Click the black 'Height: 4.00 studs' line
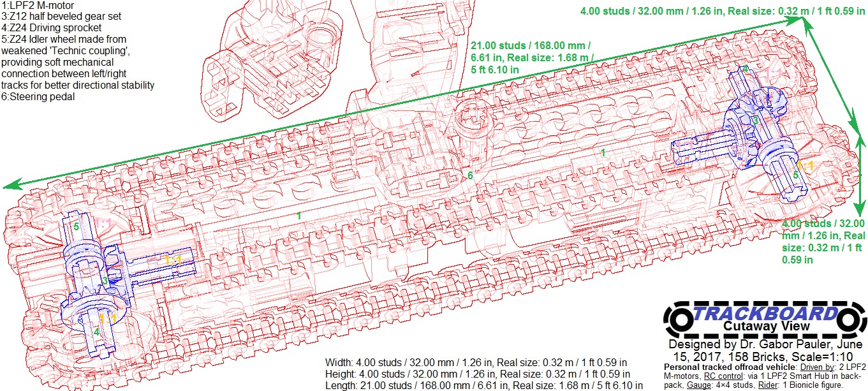Image resolution: width=868 pixels, height=391 pixels. tap(478, 374)
